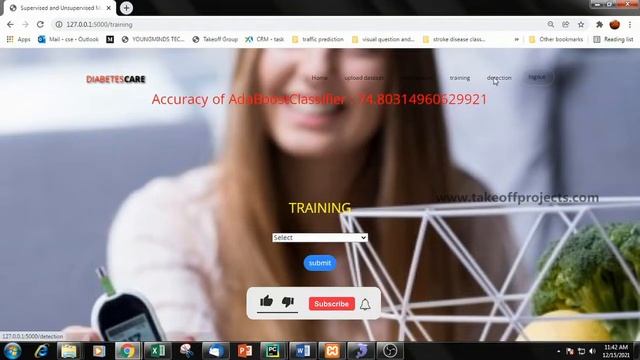Open the upload dataset nav item
640x360 pixels.
364,78
